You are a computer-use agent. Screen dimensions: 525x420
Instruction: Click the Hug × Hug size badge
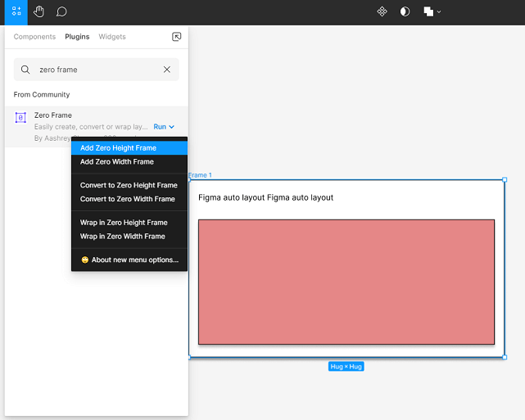tap(346, 367)
